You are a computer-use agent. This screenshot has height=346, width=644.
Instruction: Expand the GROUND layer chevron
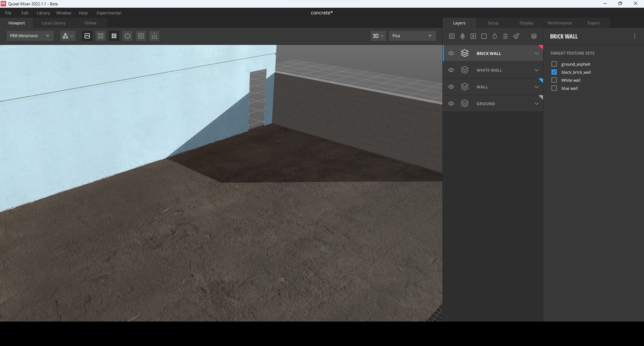537,103
